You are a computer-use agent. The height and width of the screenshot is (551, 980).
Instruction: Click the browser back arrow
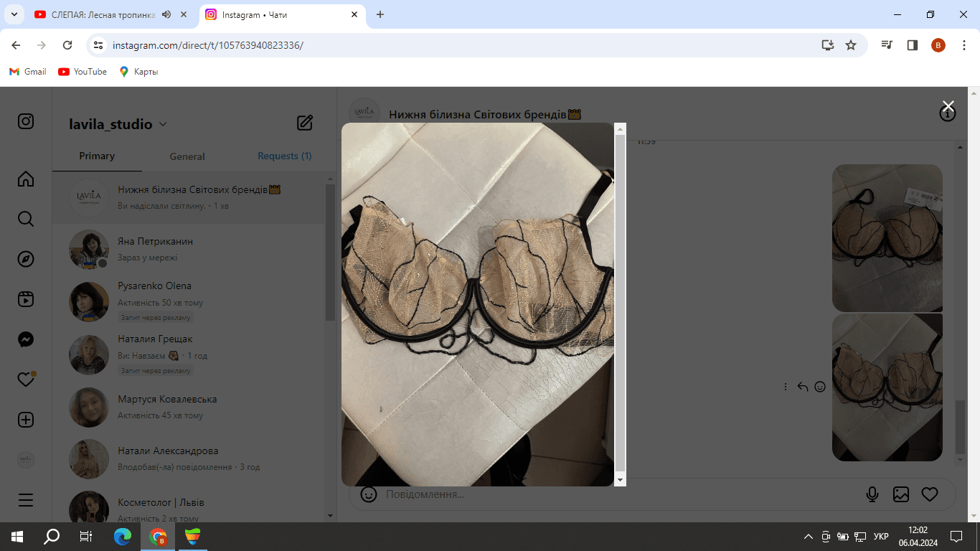[x=16, y=45]
